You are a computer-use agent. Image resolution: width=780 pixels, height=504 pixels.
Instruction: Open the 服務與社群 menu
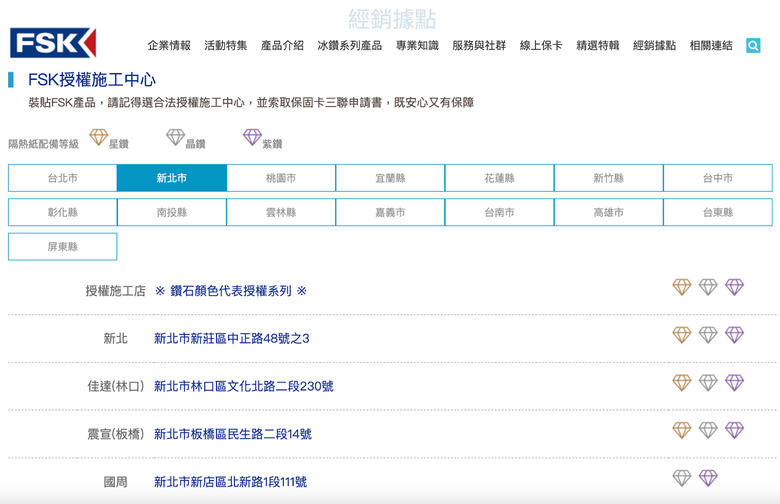(479, 46)
